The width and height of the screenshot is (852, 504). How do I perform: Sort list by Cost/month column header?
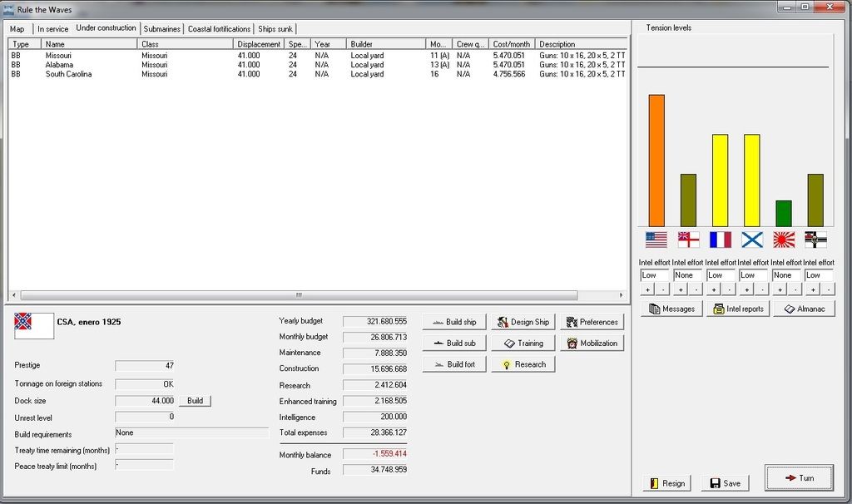pyautogui.click(x=512, y=44)
